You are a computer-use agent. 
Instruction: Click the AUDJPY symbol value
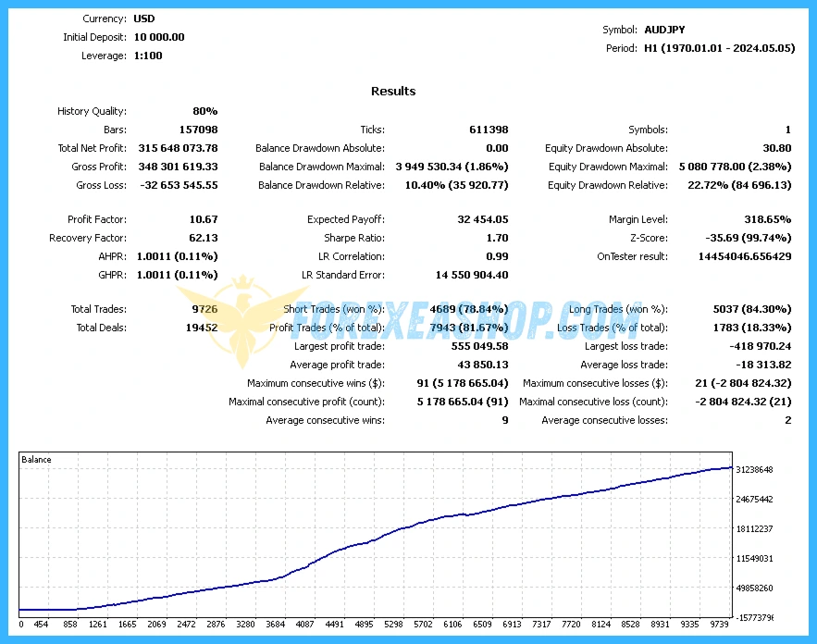click(666, 30)
